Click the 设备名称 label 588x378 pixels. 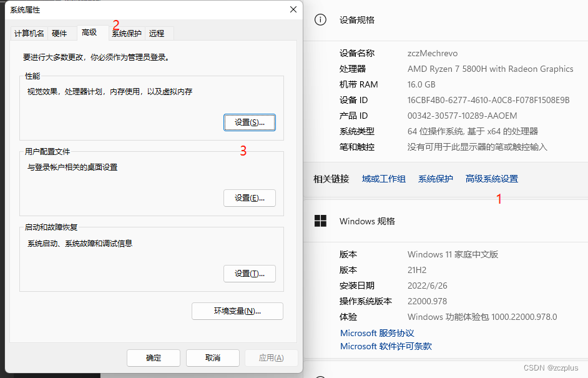coord(356,53)
